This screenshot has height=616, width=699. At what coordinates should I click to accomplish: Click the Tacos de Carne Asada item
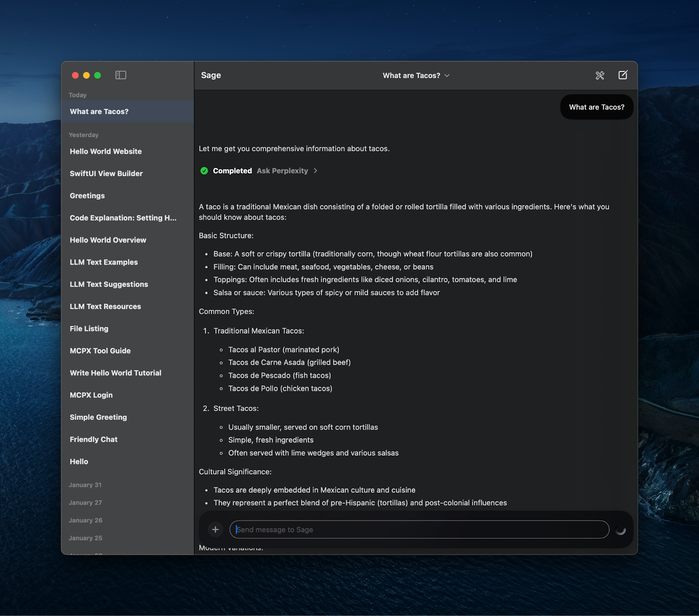pyautogui.click(x=290, y=362)
